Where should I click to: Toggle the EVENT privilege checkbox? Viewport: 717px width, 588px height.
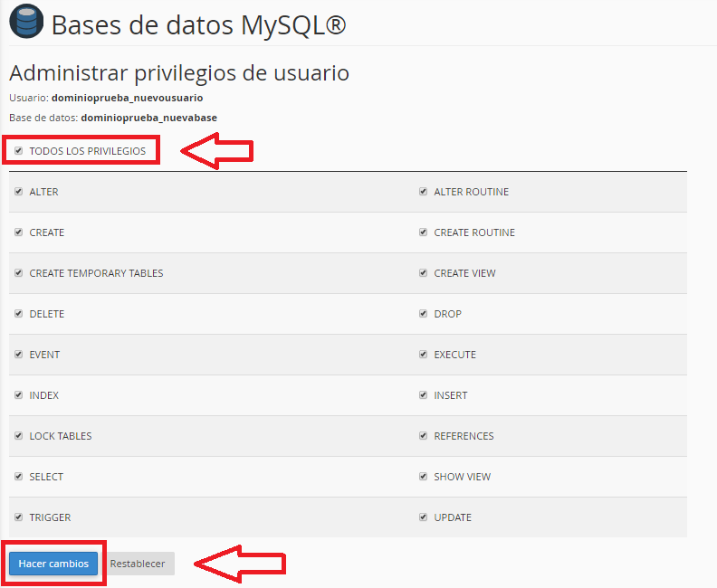click(18, 354)
